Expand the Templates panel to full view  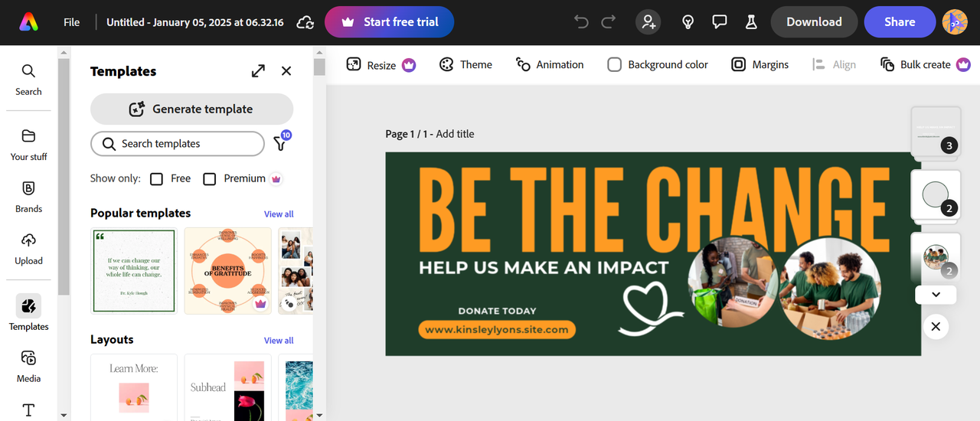click(258, 71)
